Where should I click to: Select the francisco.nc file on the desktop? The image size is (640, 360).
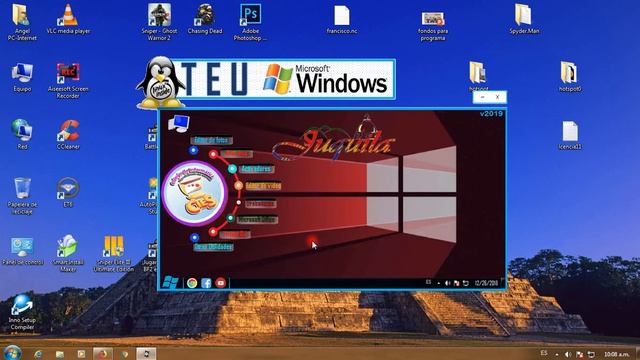(x=342, y=19)
